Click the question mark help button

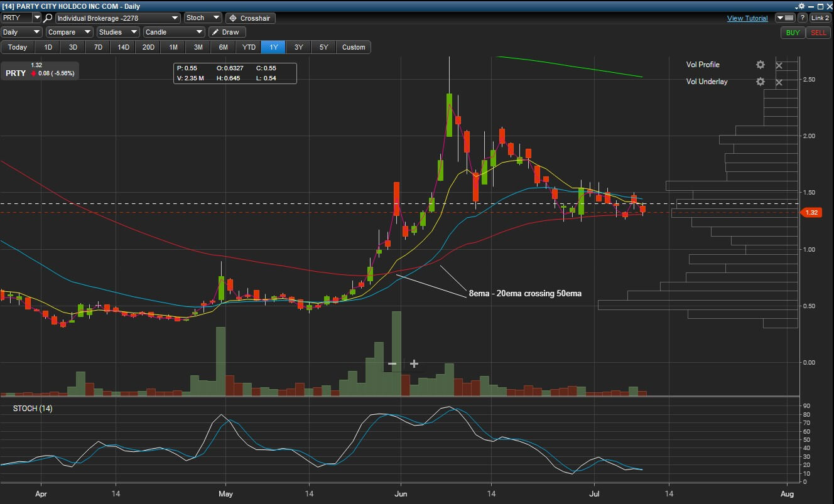click(x=803, y=18)
